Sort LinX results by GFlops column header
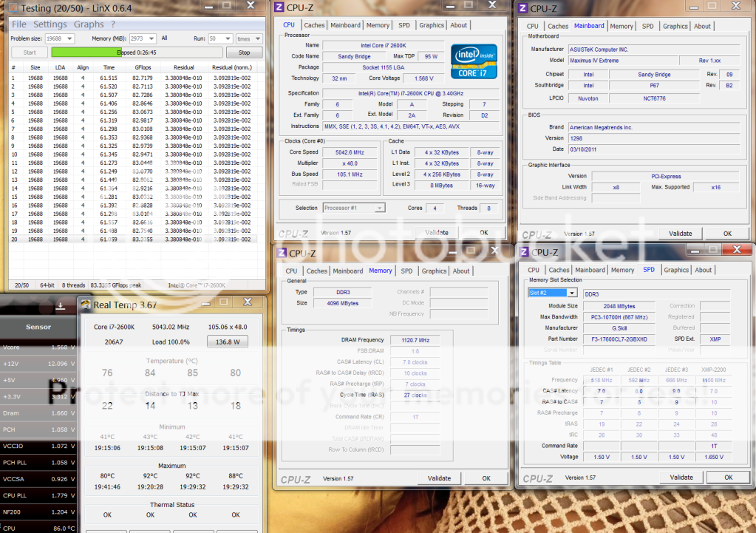Screen dimensions: 756x533 click(x=143, y=67)
